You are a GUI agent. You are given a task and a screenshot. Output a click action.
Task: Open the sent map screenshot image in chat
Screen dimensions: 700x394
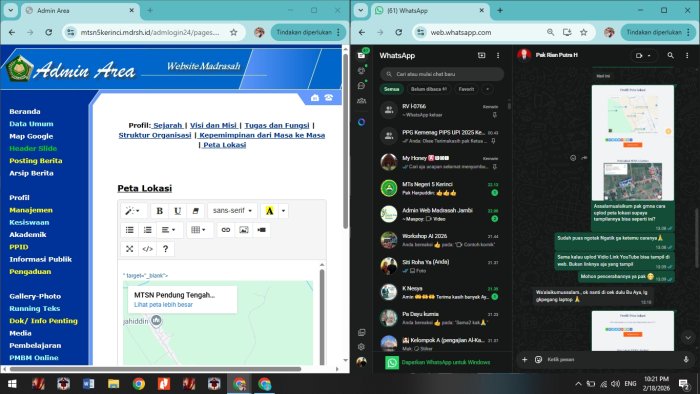pyautogui.click(x=633, y=143)
